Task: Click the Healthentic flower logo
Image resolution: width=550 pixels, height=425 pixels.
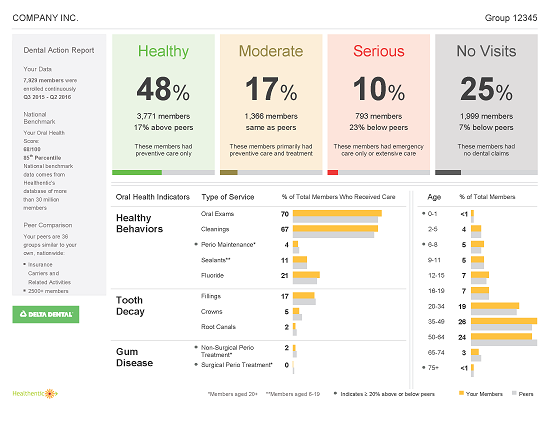Action: click(51, 393)
